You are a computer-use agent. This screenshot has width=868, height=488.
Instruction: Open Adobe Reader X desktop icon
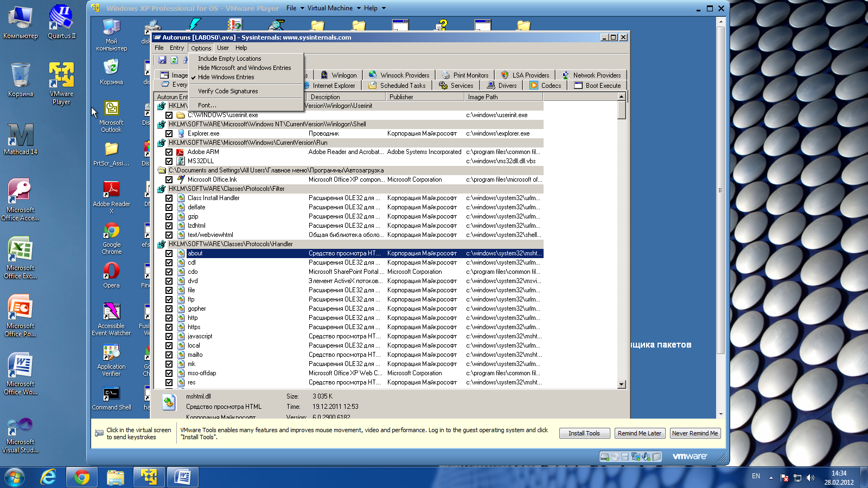coord(111,197)
